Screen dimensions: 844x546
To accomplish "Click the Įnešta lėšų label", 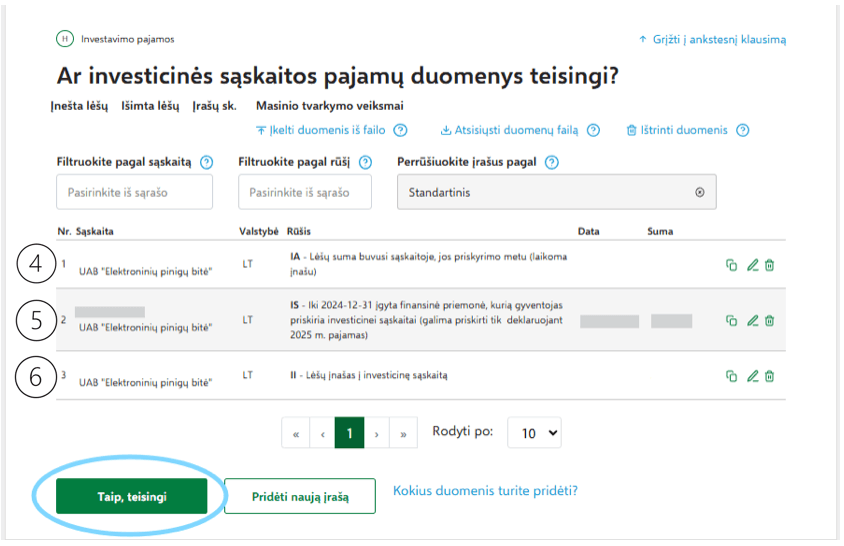I will point(79,106).
